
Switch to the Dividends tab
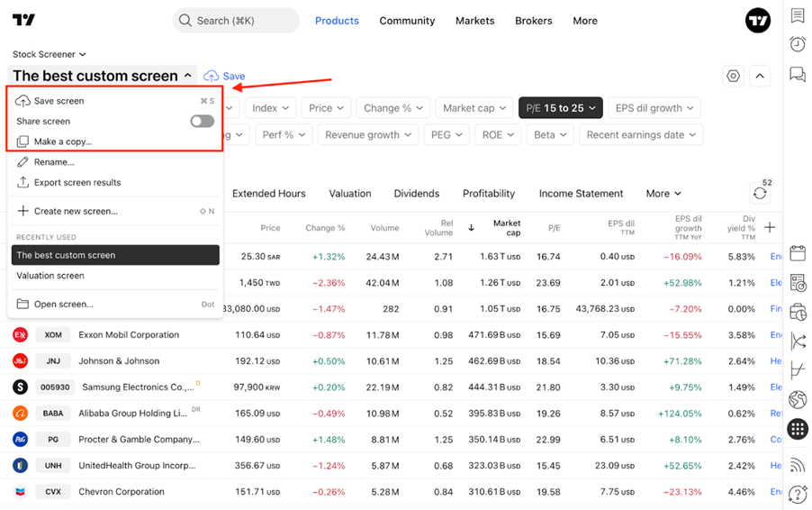(x=417, y=194)
